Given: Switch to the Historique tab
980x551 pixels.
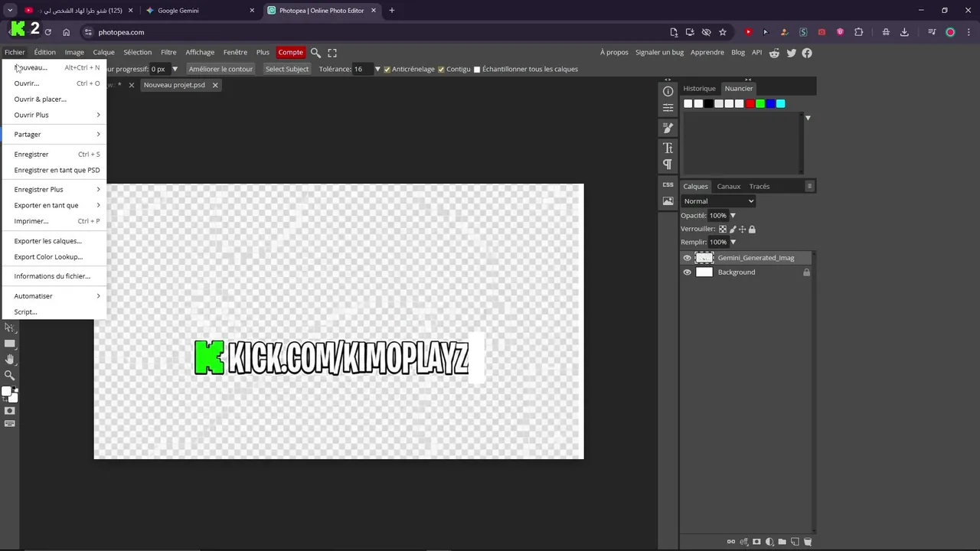Looking at the screenshot, I should (699, 89).
